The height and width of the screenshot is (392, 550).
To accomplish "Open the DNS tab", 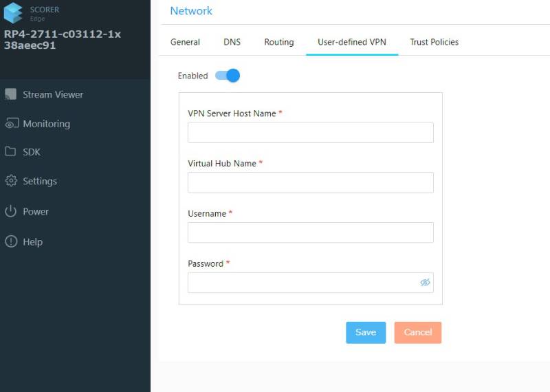I will 232,42.
